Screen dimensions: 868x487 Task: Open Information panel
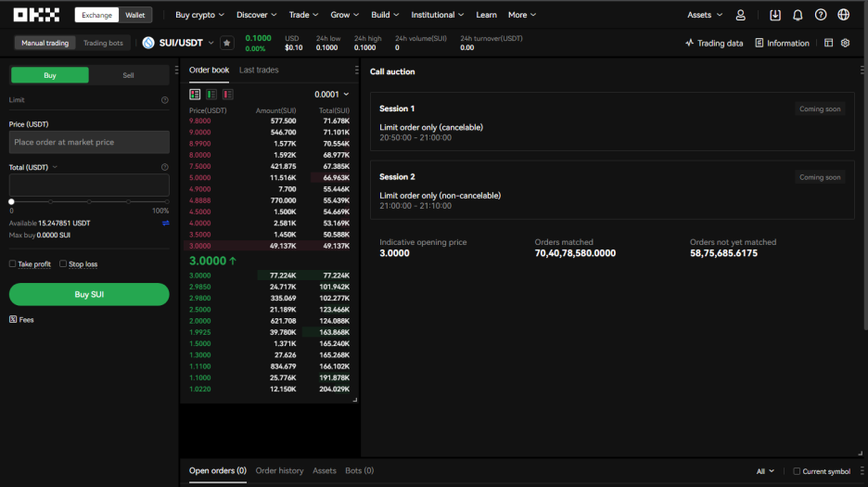782,44
